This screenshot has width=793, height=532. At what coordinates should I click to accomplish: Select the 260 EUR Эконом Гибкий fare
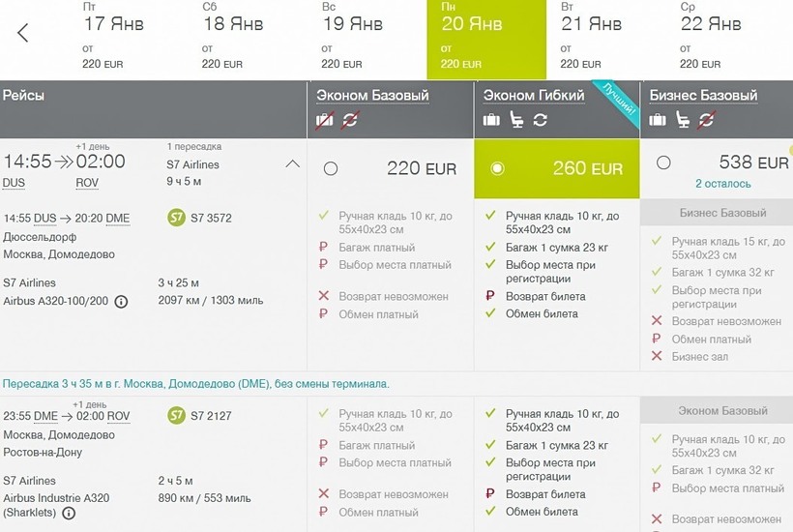click(x=497, y=168)
